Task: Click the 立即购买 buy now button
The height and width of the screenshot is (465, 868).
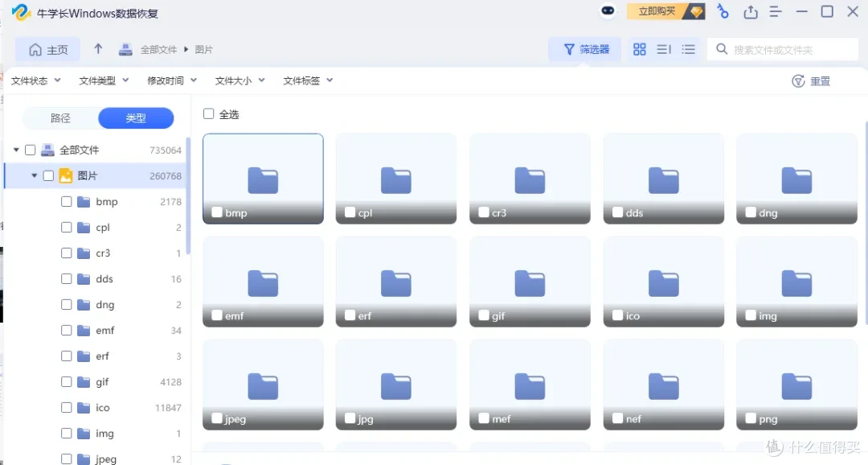Action: 666,11
